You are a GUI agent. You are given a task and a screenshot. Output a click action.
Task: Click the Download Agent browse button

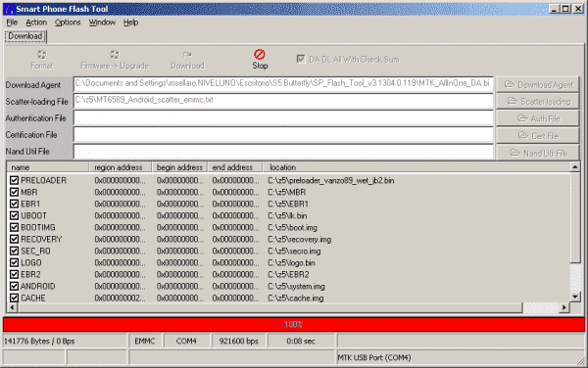(x=538, y=84)
